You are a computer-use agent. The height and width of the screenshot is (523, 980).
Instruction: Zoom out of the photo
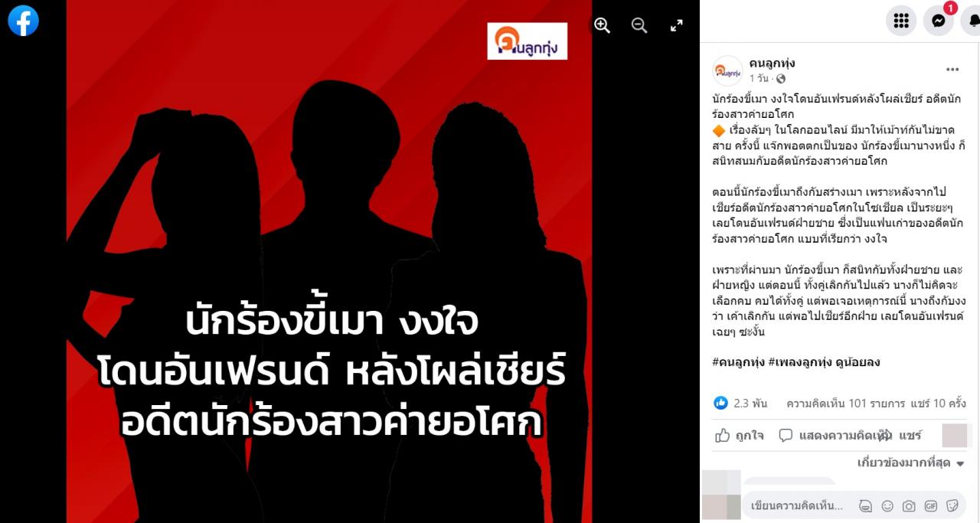pyautogui.click(x=639, y=25)
